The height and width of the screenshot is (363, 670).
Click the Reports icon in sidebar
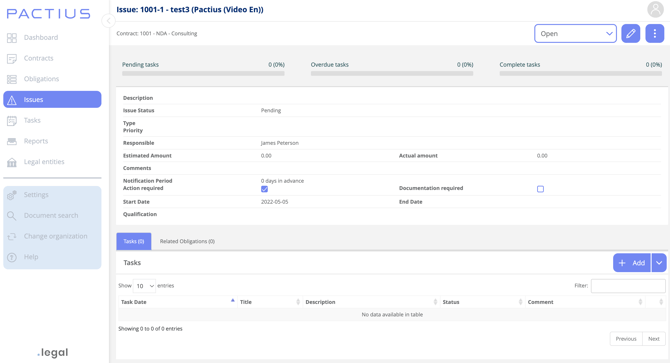click(12, 141)
